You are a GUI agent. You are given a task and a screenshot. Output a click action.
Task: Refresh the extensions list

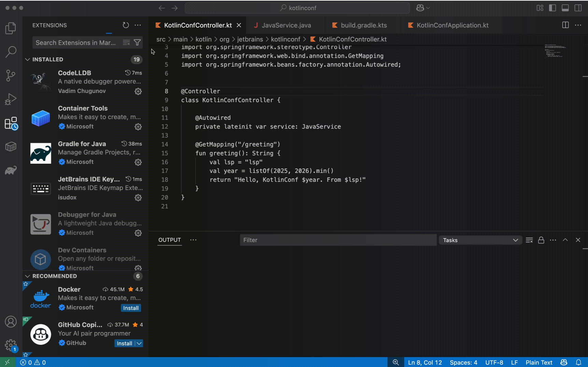click(x=126, y=25)
